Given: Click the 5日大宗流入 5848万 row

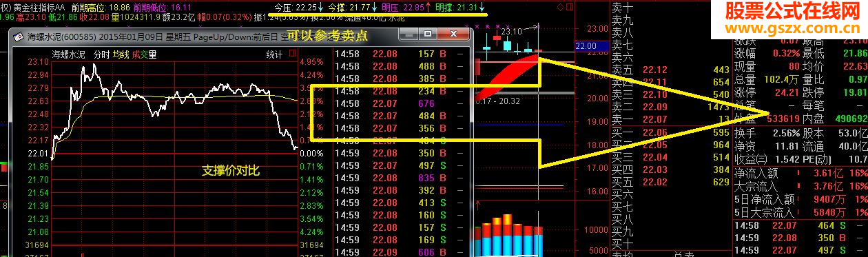Looking at the screenshot, I should point(801,212).
